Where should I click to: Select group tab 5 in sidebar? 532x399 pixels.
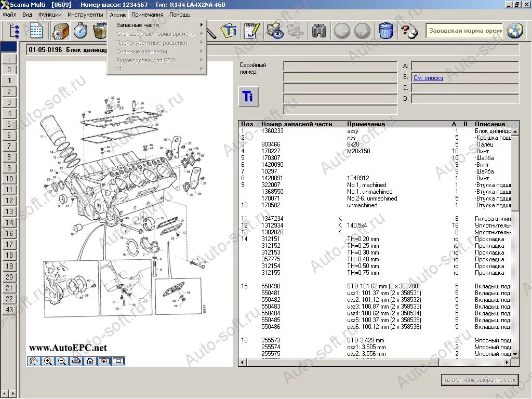point(9,124)
